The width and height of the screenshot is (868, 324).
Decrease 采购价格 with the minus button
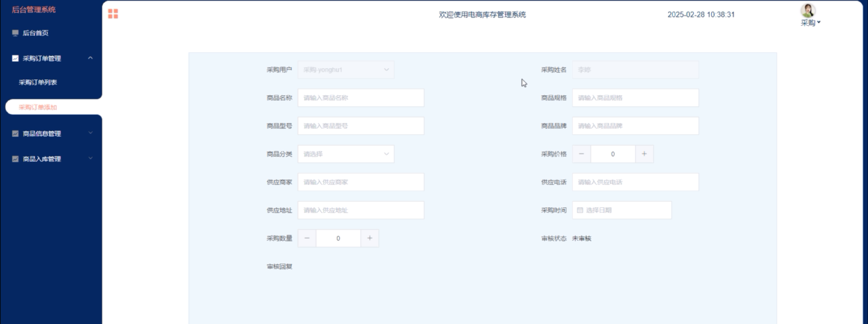click(581, 154)
